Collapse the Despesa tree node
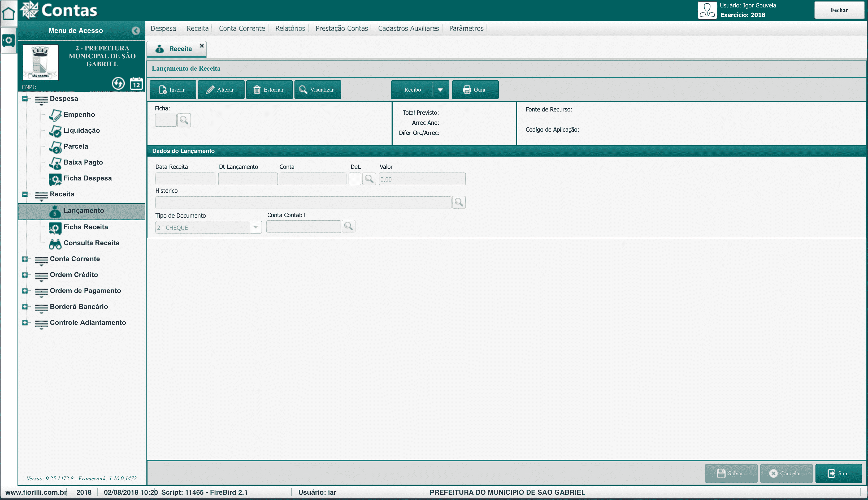Viewport: 868px width, 500px height. 25,98
